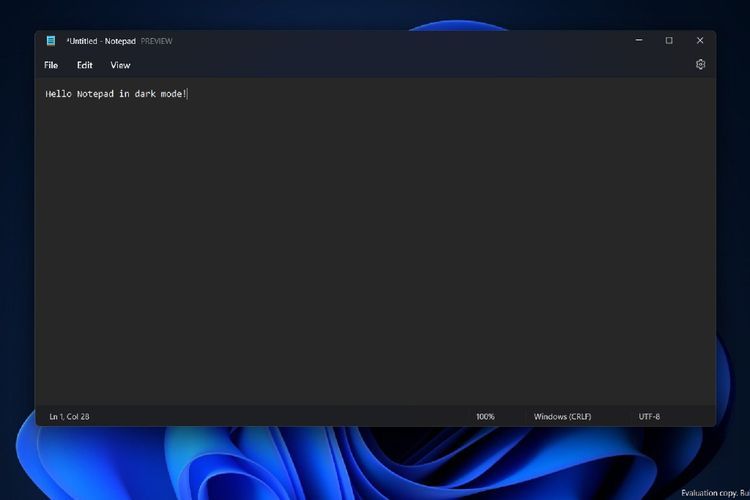750x500 pixels.
Task: Close the Notepad window
Action: tap(700, 41)
